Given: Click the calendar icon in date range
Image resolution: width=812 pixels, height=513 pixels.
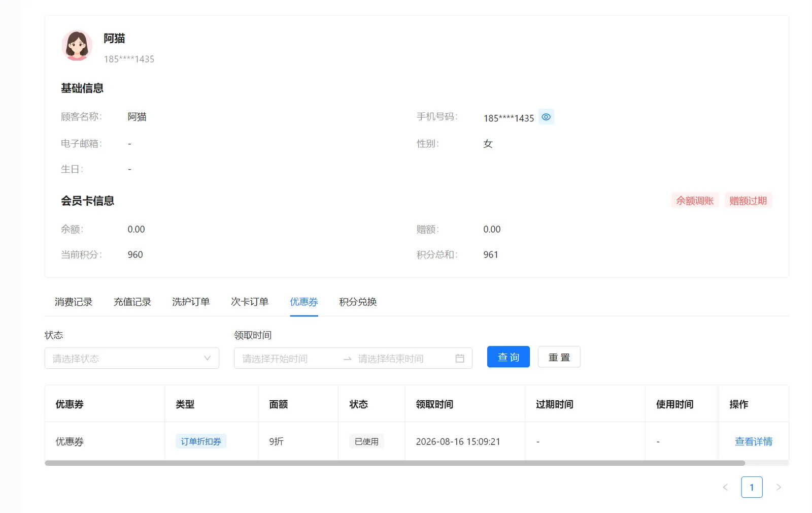Looking at the screenshot, I should (x=460, y=359).
